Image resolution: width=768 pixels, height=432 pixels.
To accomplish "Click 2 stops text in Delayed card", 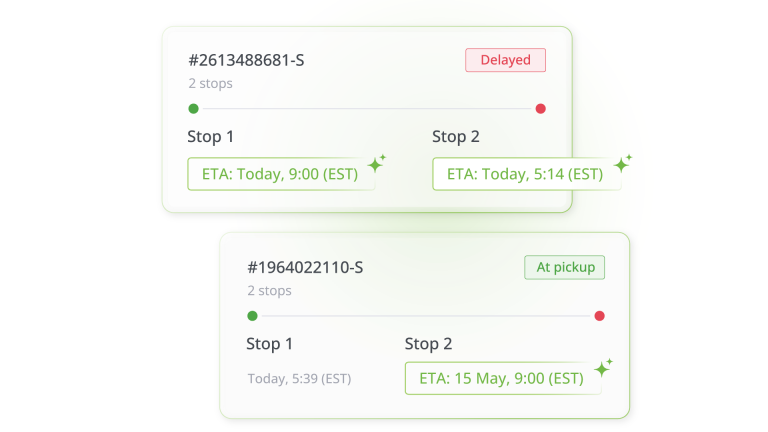I will click(x=210, y=84).
